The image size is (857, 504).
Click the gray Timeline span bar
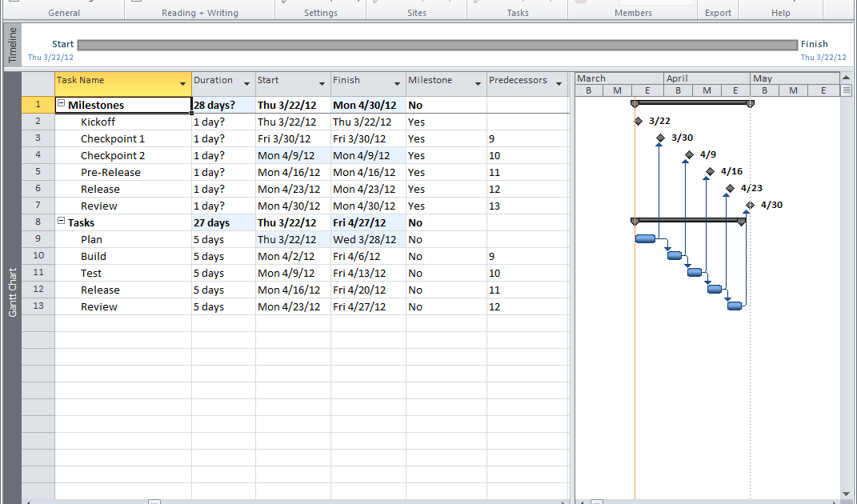[x=436, y=44]
